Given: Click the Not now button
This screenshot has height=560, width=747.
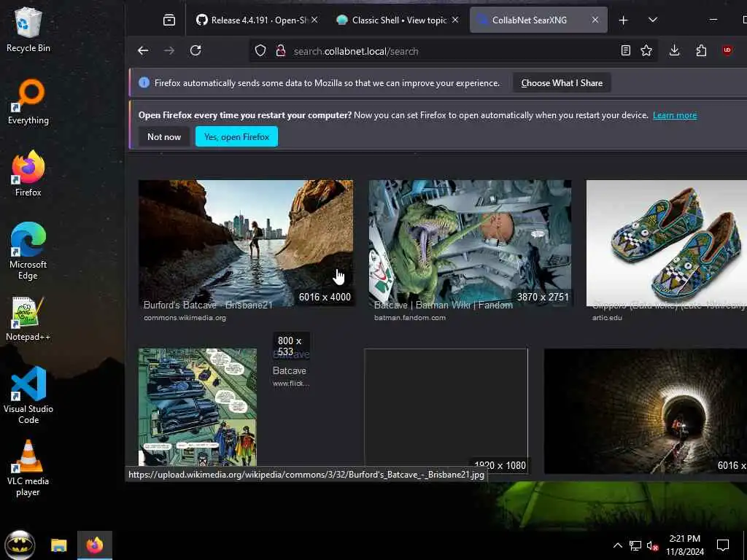Looking at the screenshot, I should pyautogui.click(x=164, y=136).
